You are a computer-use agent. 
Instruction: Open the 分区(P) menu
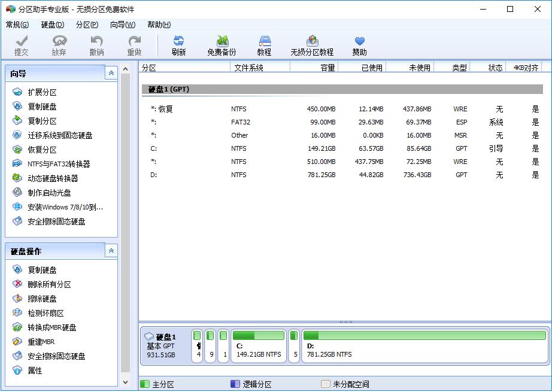tap(87, 25)
